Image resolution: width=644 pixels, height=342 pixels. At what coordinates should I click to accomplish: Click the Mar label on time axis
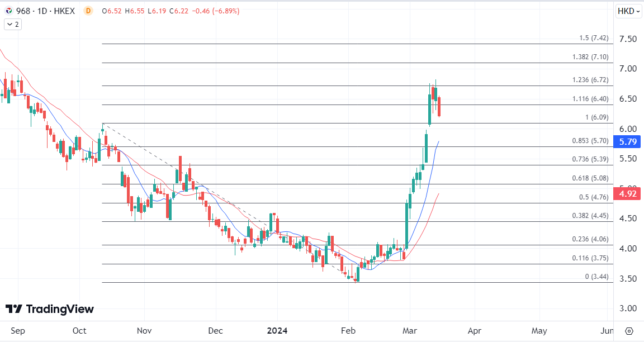411,331
